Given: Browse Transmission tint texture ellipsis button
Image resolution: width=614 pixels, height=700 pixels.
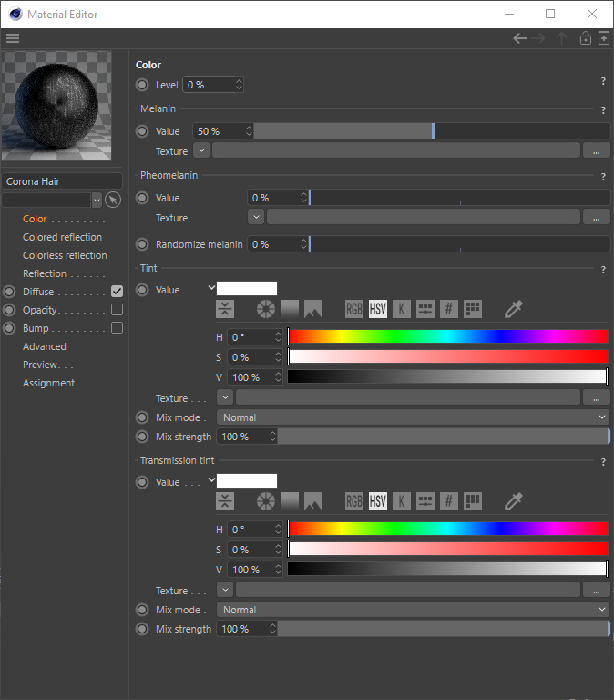Looking at the screenshot, I should click(x=596, y=591).
